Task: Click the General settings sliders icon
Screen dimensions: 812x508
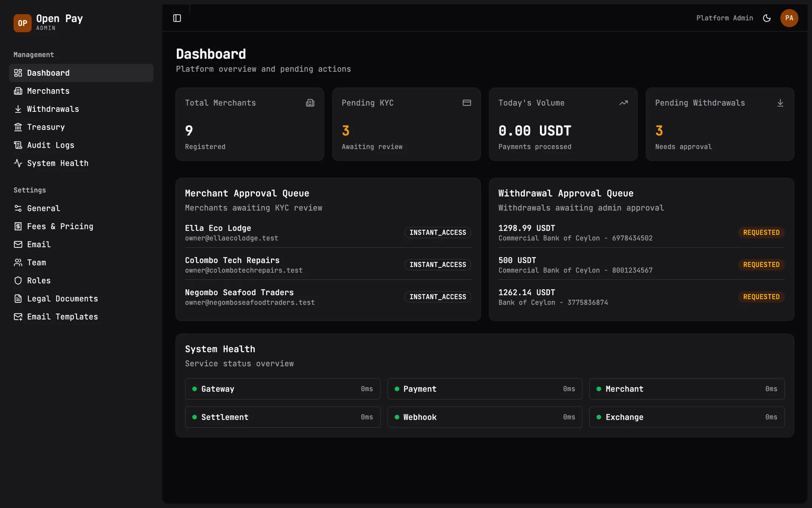Action: pyautogui.click(x=18, y=208)
